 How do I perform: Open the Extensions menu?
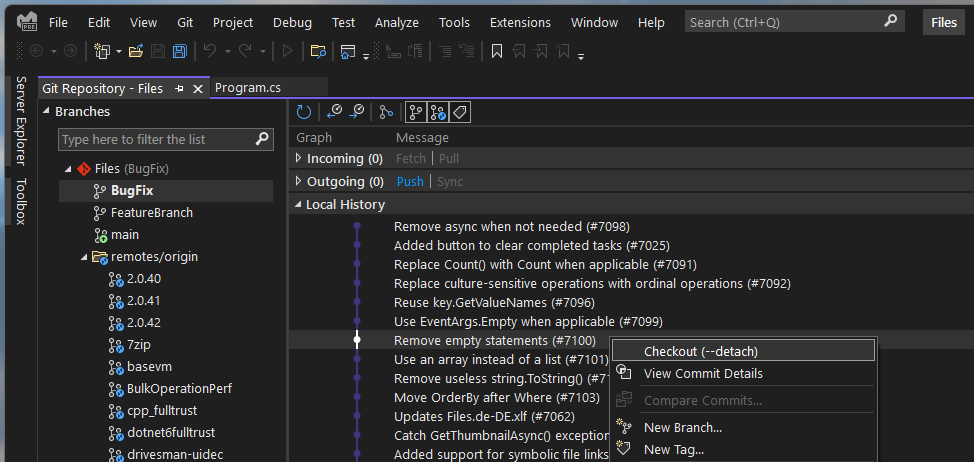[x=521, y=22]
